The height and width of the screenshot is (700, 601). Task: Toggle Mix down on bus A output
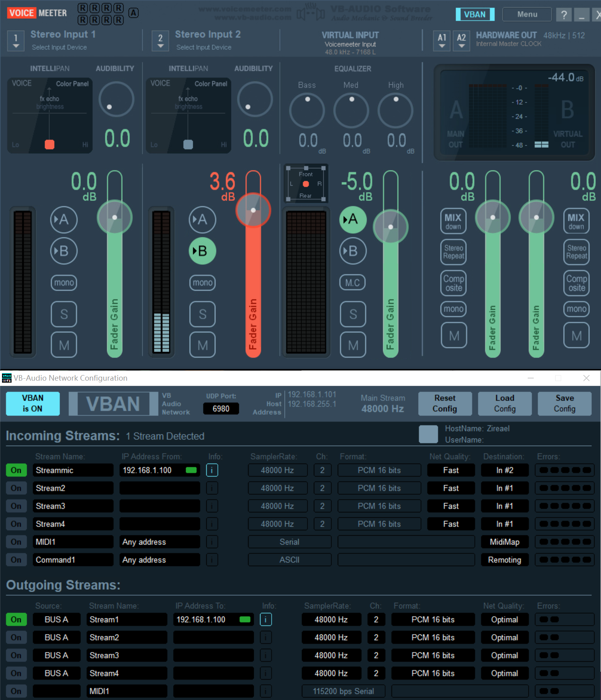pos(453,221)
